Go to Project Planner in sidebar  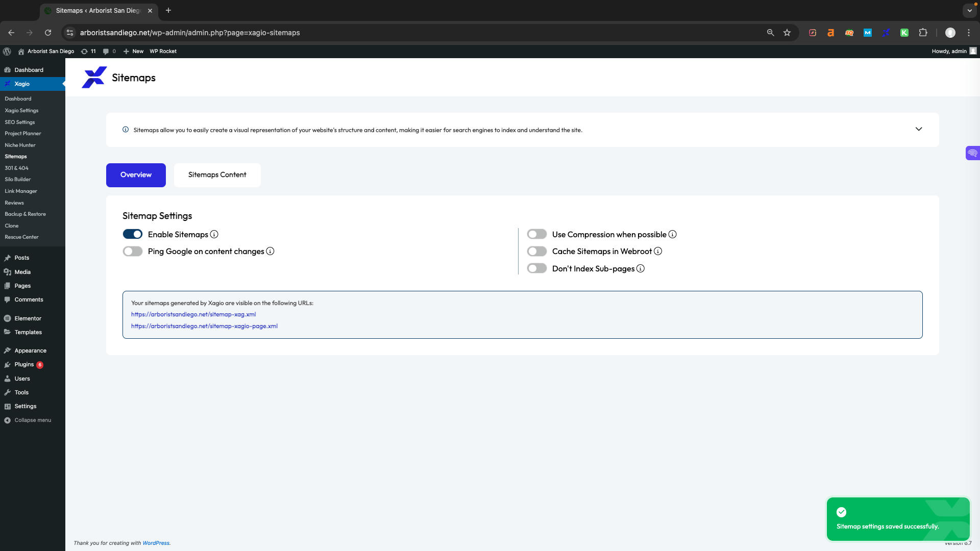[x=23, y=134]
